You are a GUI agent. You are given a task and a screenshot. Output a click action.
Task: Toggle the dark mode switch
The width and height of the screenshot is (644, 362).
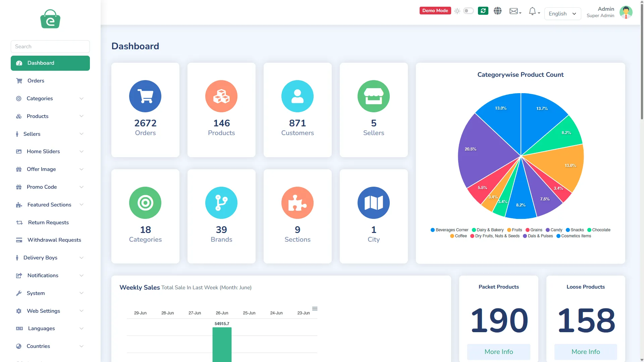coord(468,11)
